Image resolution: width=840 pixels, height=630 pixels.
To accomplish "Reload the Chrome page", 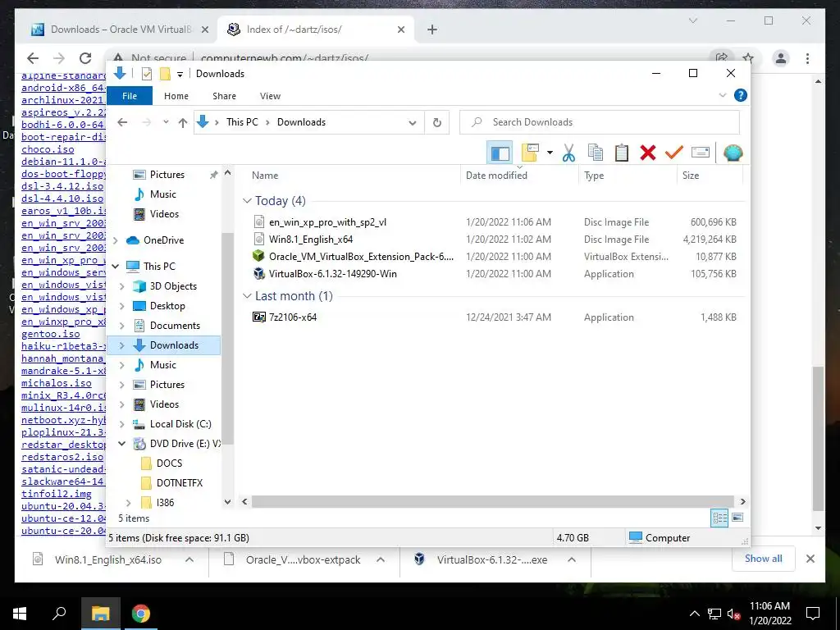I will coord(85,58).
